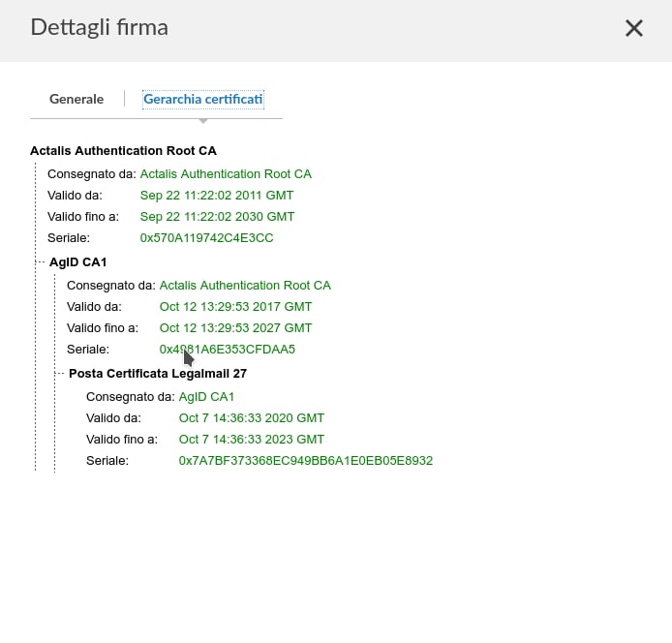
Task: Switch to the Generale tab
Action: pyautogui.click(x=76, y=99)
